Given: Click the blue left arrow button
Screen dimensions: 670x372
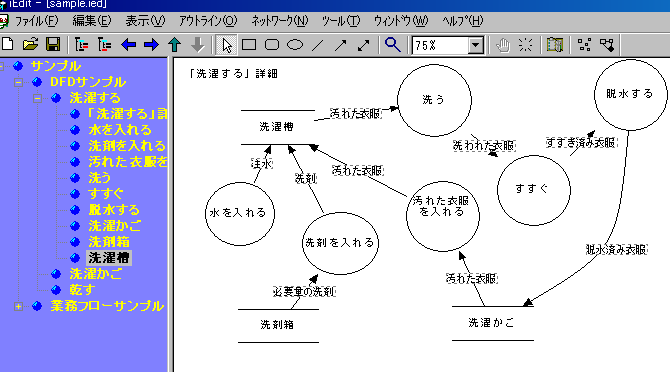Looking at the screenshot, I should 129,44.
